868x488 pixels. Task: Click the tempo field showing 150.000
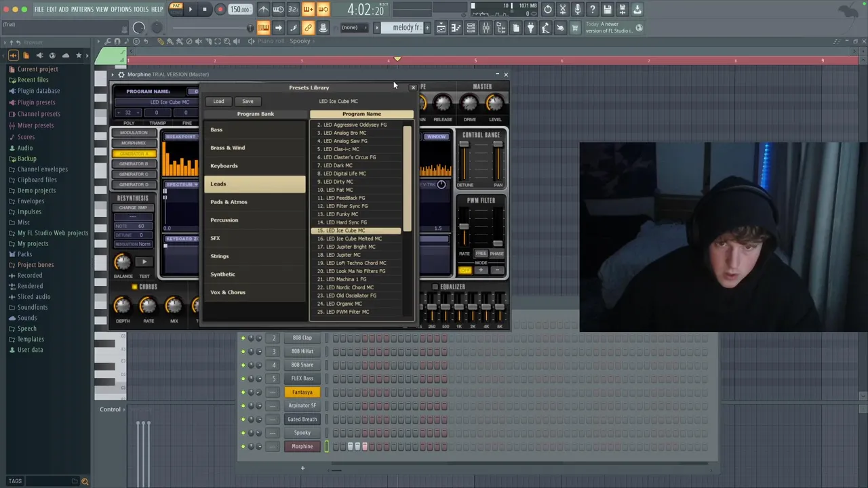point(239,9)
